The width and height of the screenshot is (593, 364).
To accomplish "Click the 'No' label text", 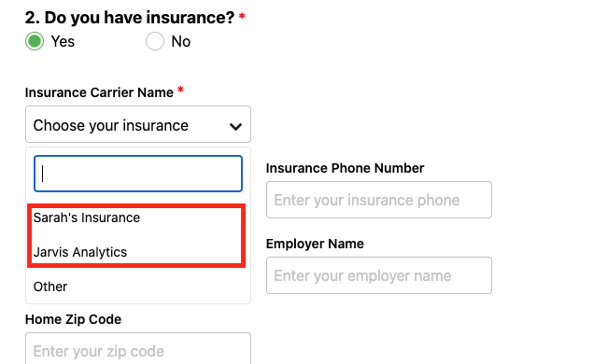I will point(181,42).
